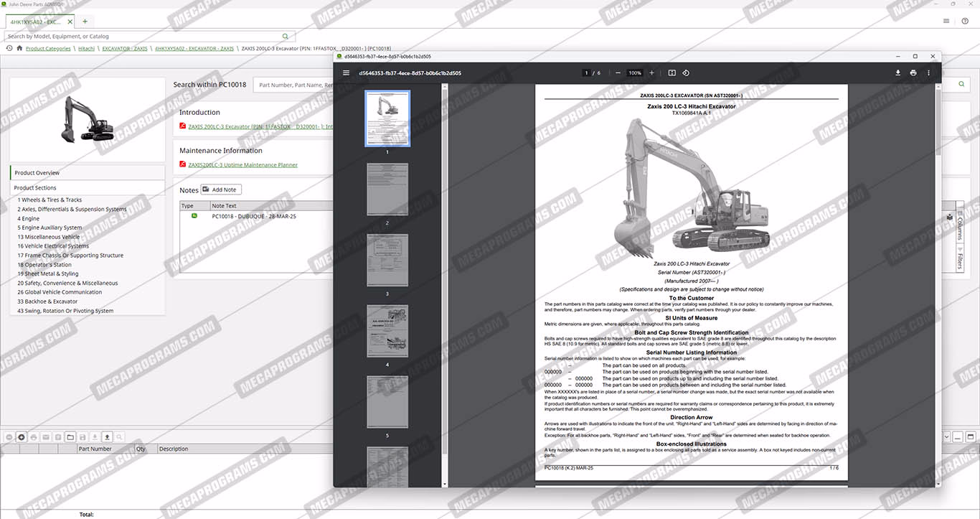Image resolution: width=980 pixels, height=519 pixels.
Task: Toggle PDF viewer sidebar menu icon
Action: [x=346, y=73]
